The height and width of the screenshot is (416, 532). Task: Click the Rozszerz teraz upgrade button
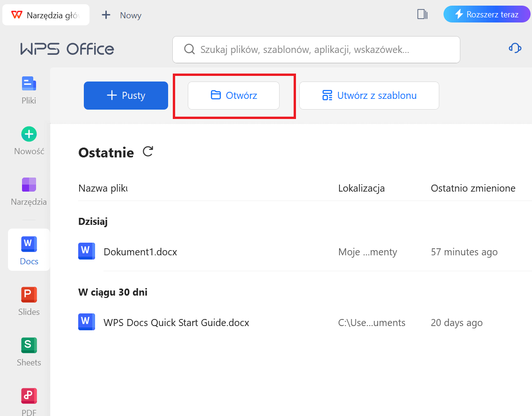487,14
